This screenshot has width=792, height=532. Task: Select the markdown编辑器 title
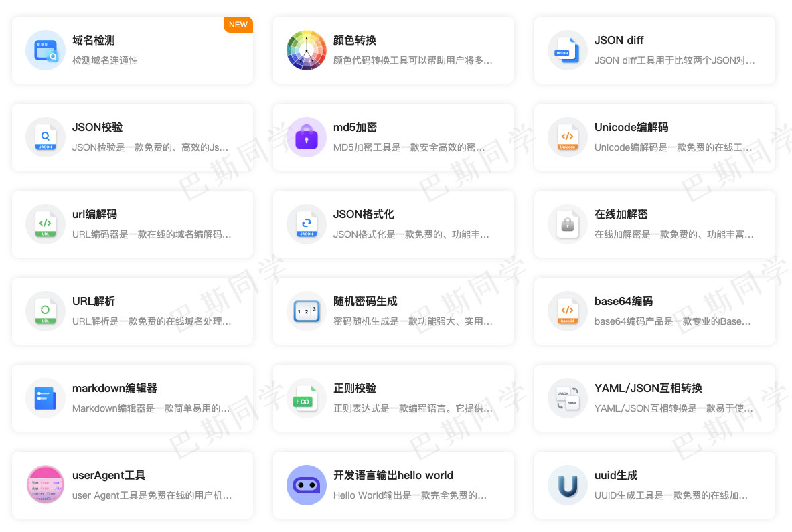click(x=114, y=388)
